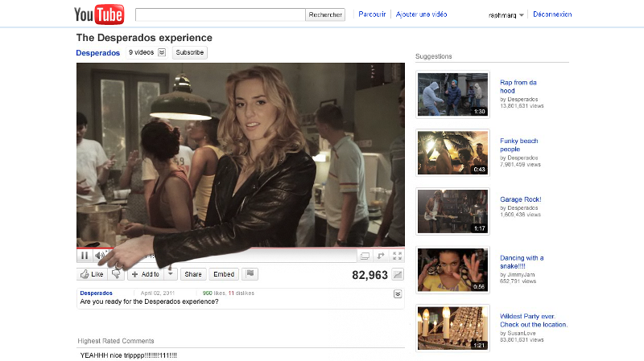Viewport: 644px width, 361px height.
Task: Click the Highest Rated Comments heading
Action: point(116,341)
